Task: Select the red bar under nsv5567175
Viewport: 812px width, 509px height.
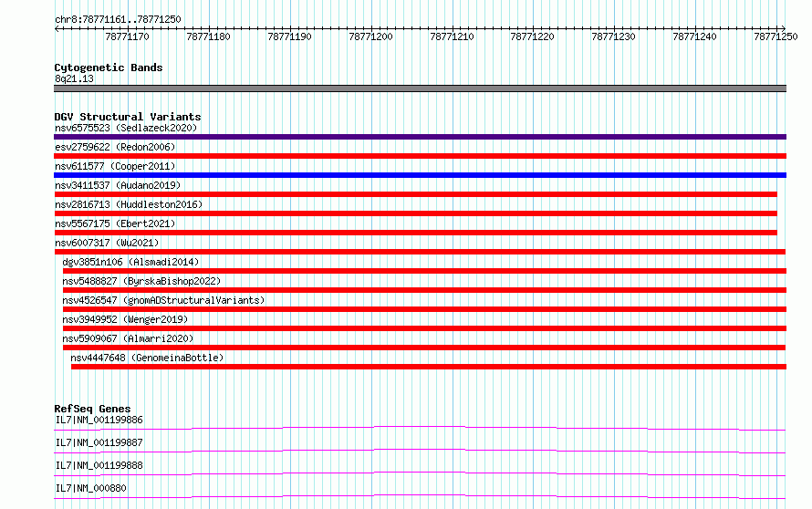Action: (415, 233)
